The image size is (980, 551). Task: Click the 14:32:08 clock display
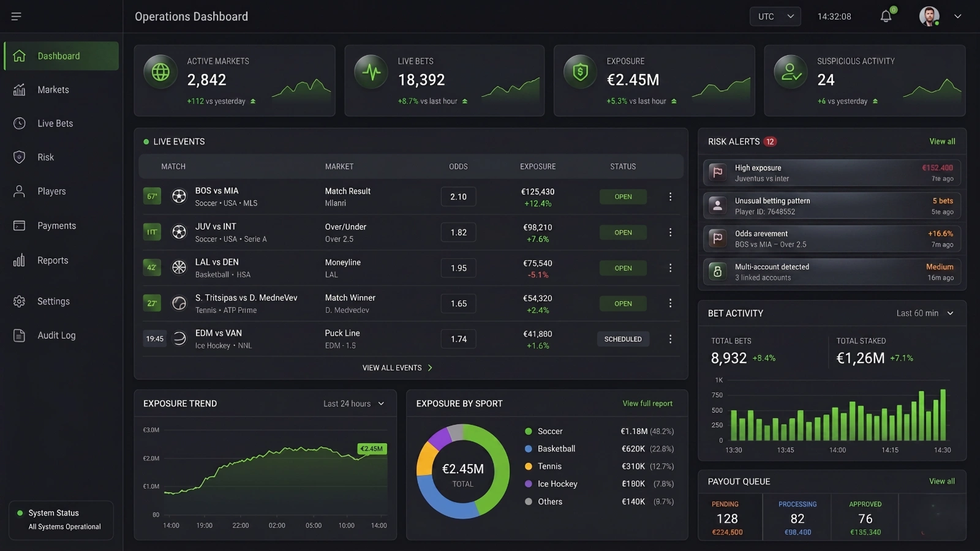point(834,17)
